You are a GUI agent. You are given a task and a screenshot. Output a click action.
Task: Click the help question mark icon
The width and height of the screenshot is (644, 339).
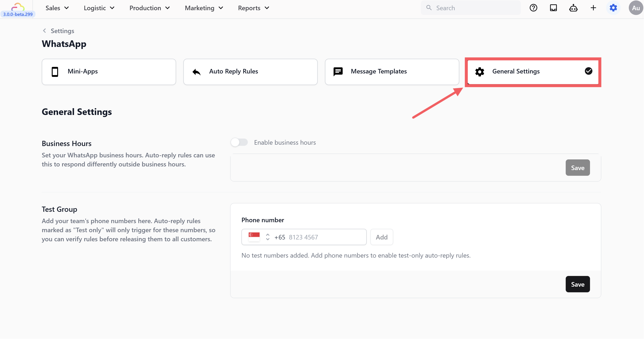click(x=533, y=8)
